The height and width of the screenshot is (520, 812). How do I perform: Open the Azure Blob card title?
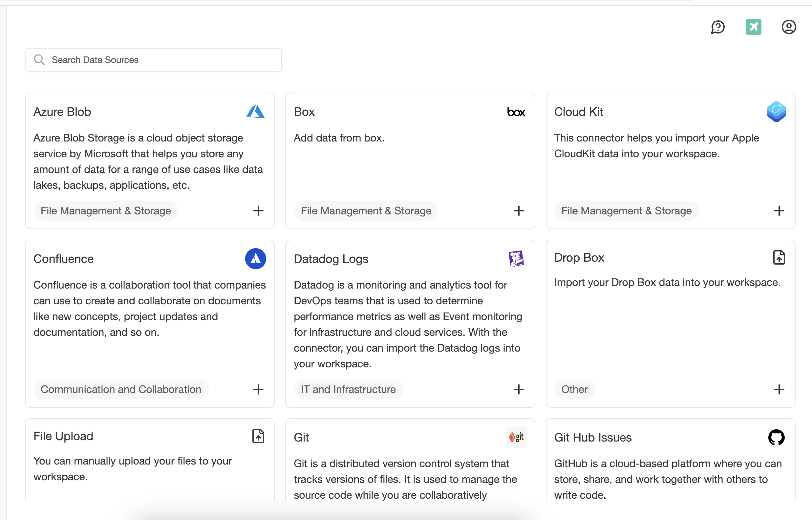coord(62,112)
